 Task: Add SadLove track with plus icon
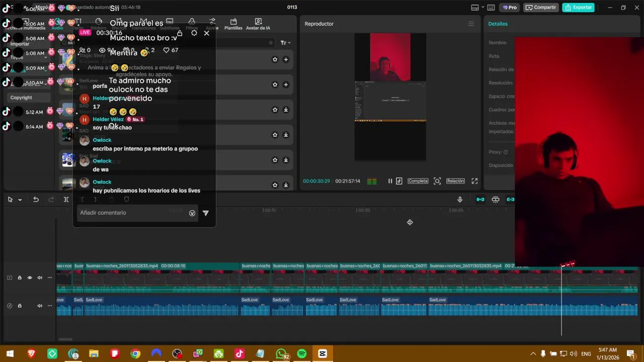tap(286, 84)
